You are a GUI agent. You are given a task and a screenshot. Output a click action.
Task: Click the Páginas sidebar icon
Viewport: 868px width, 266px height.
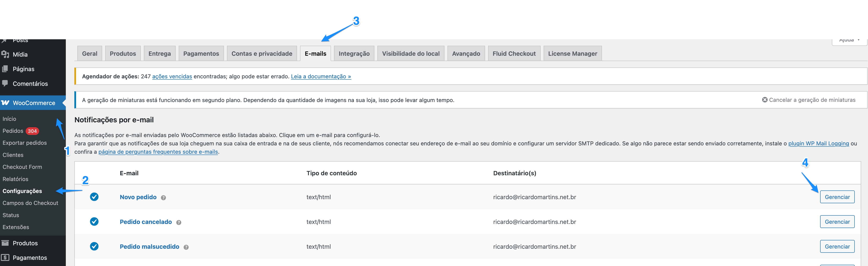5,69
